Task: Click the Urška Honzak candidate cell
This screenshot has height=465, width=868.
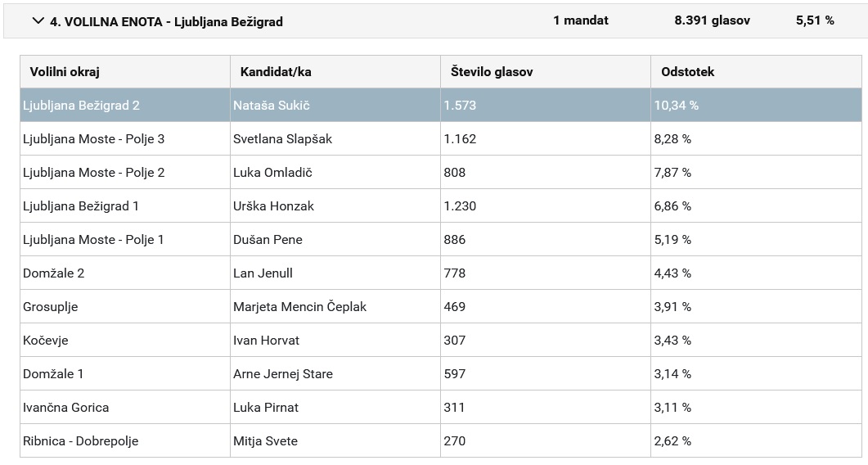Action: click(x=273, y=206)
